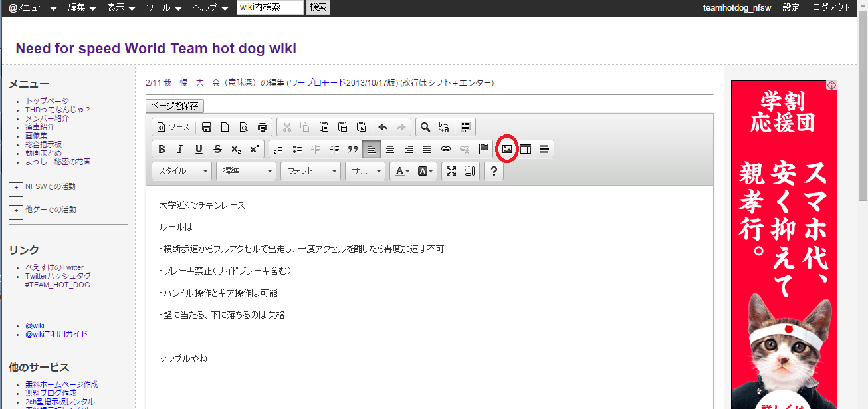Toggle subscript formatting
Image resolution: width=868 pixels, height=409 pixels.
(x=236, y=149)
